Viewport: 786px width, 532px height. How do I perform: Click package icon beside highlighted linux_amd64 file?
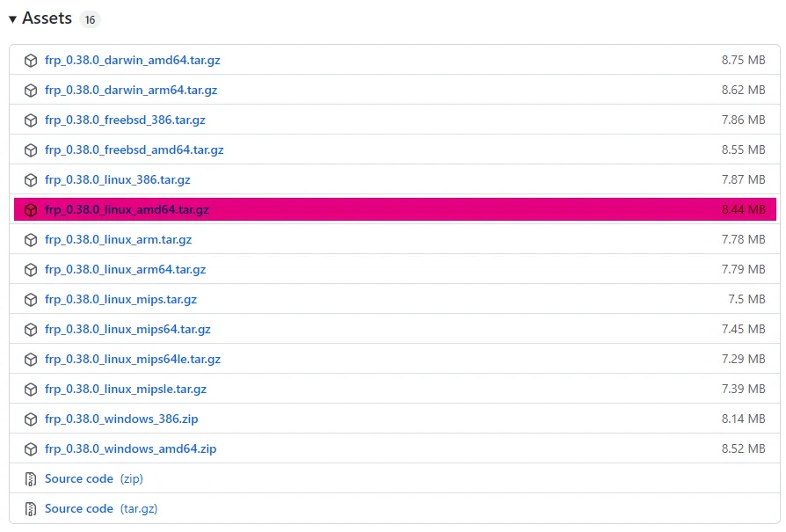pos(31,210)
